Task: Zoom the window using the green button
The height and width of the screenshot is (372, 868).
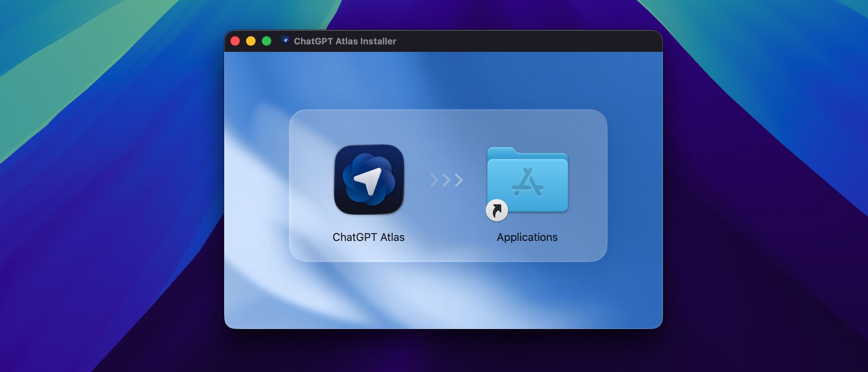Action: 267,41
